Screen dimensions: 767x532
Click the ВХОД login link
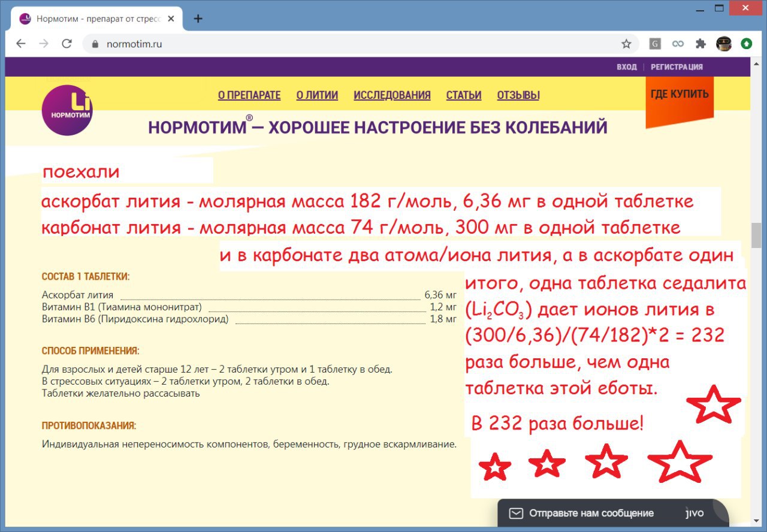tap(627, 67)
